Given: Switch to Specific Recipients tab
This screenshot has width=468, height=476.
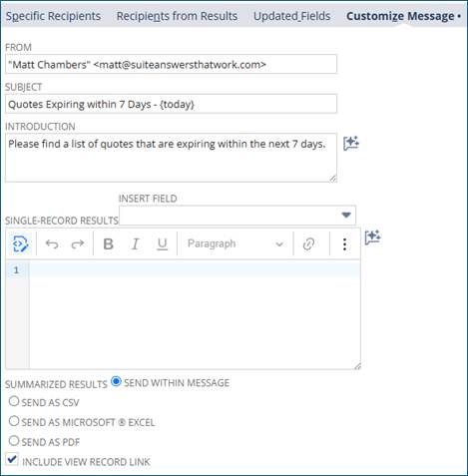Looking at the screenshot, I should (x=53, y=16).
